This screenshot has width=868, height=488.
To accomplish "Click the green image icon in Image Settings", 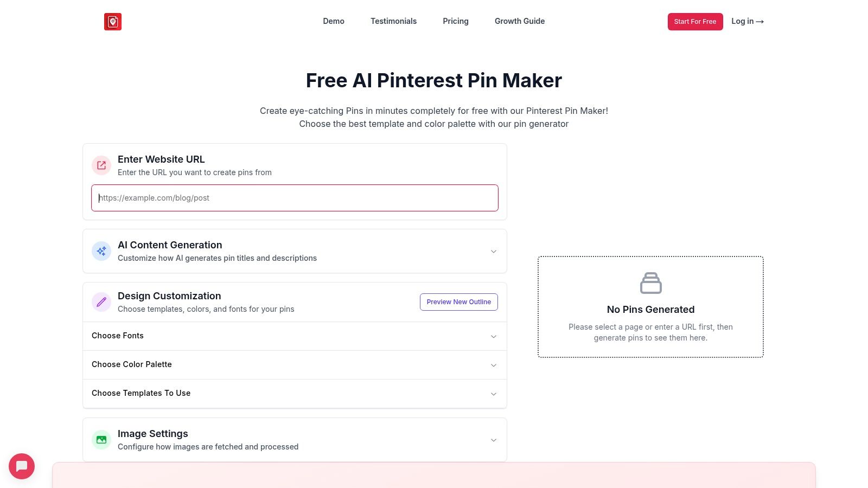I will coord(101,439).
